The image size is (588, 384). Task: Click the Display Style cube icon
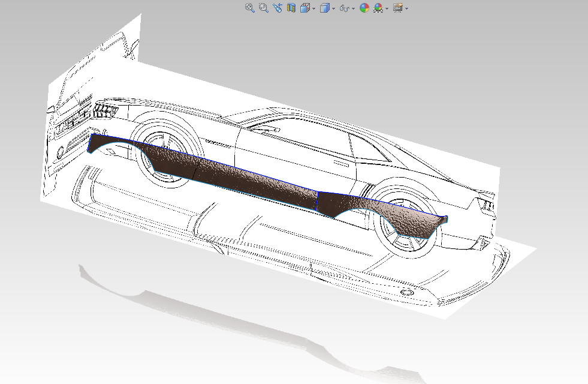pos(324,8)
